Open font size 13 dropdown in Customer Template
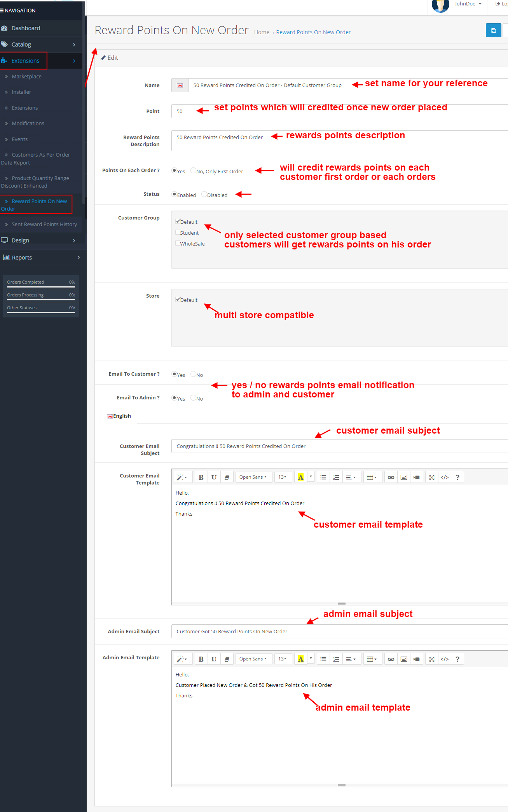508x812 pixels. pyautogui.click(x=283, y=477)
